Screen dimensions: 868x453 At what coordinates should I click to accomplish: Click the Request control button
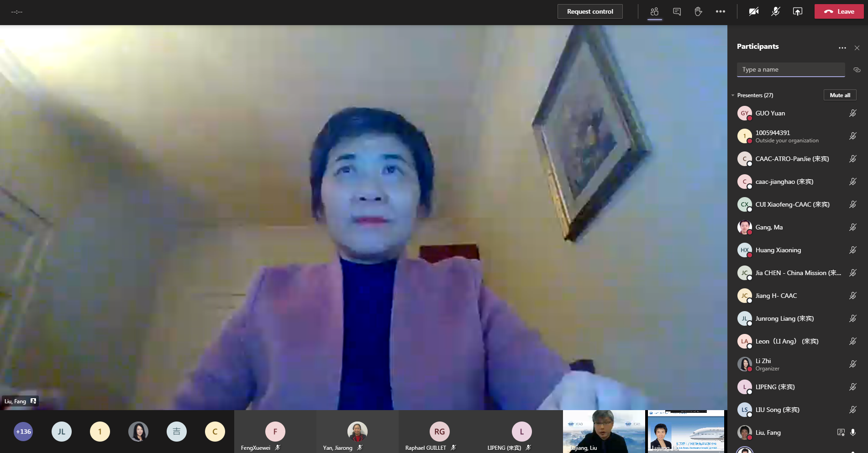click(x=589, y=11)
